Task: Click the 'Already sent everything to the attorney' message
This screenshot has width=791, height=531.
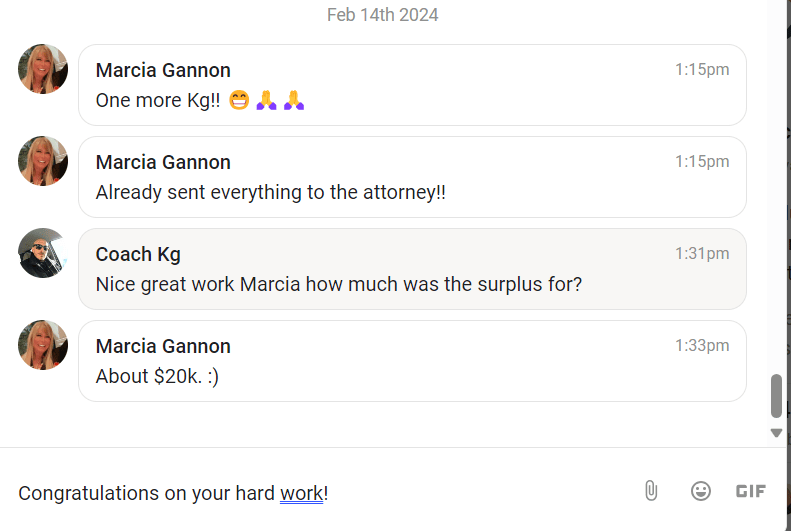Action: click(x=270, y=193)
